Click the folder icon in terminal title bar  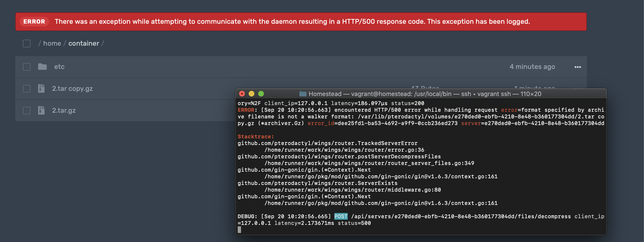click(x=303, y=94)
